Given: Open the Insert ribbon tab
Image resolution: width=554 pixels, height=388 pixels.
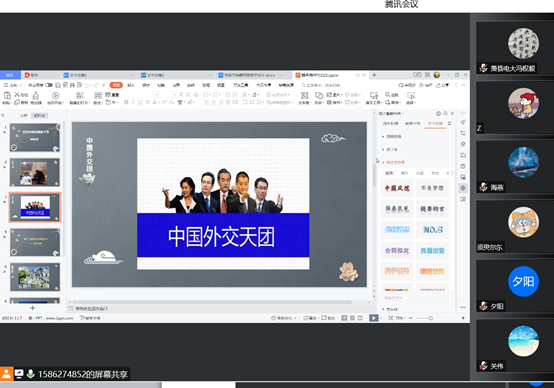Looking at the screenshot, I should point(131,85).
